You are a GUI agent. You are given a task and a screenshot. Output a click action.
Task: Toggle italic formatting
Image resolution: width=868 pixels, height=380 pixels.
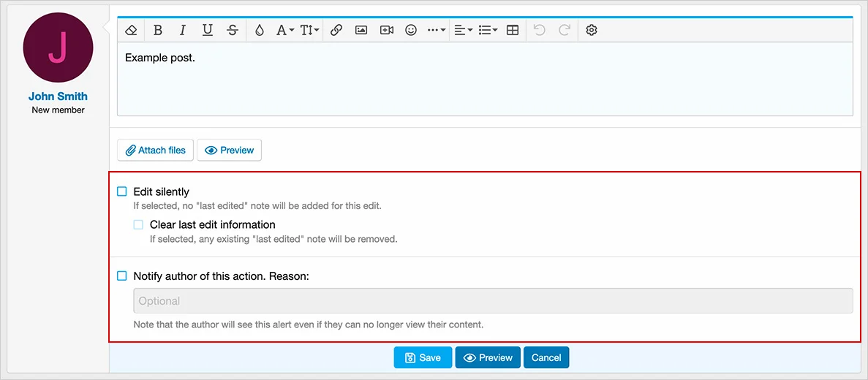click(x=183, y=30)
